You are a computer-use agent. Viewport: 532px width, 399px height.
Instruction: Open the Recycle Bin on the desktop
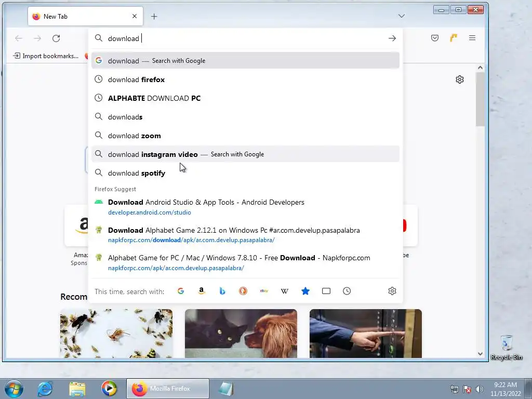506,348
